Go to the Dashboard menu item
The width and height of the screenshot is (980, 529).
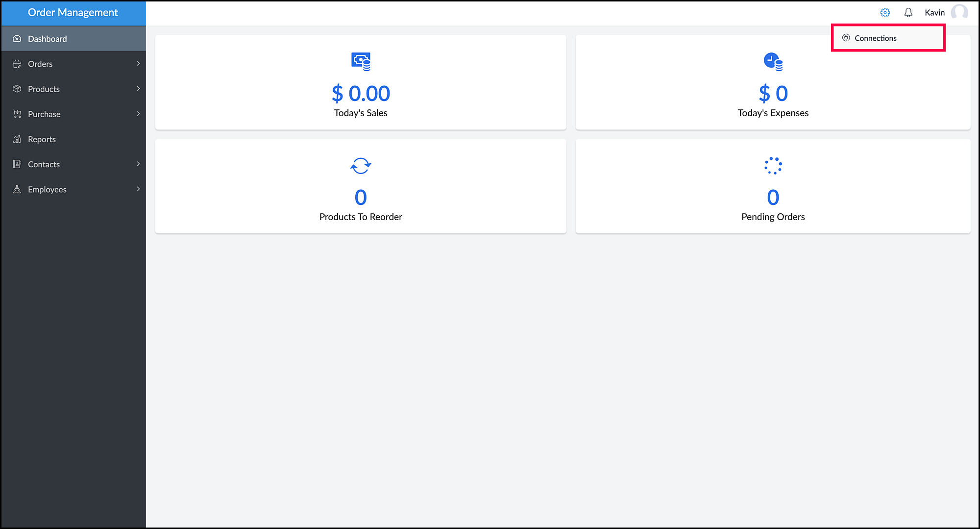pos(73,39)
